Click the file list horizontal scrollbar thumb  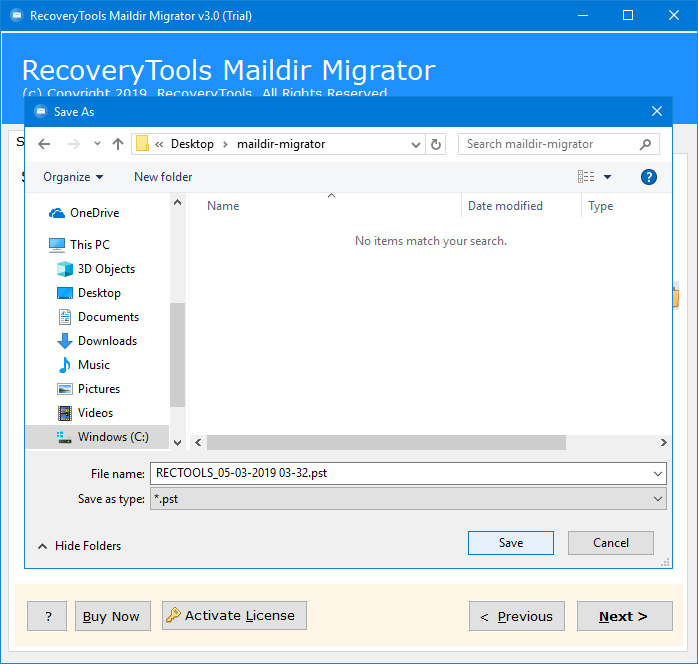coord(386,443)
